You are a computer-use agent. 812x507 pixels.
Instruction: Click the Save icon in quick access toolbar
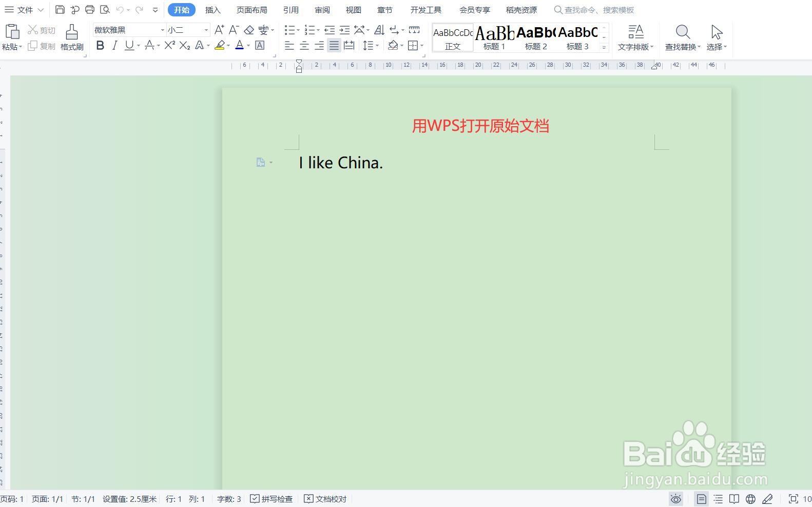pos(60,10)
